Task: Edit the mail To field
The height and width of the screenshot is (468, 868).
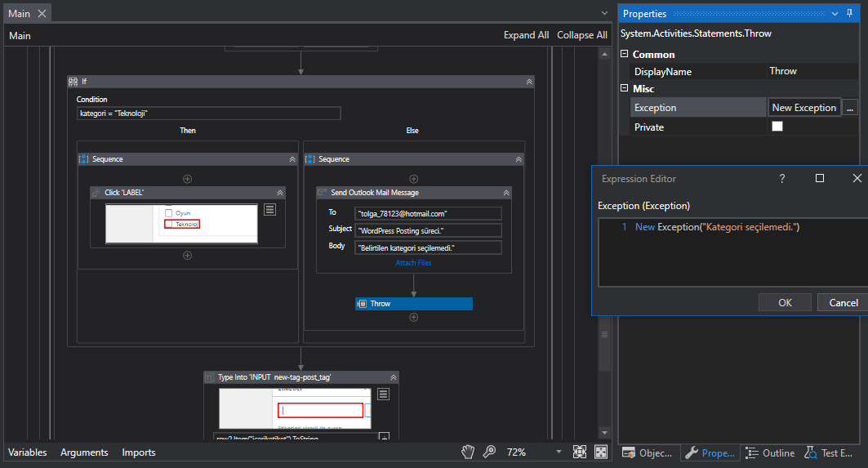Action: tap(428, 213)
